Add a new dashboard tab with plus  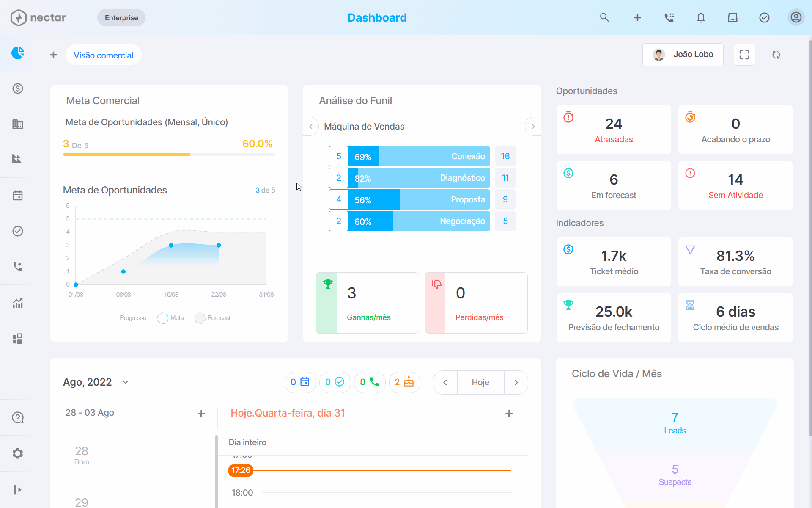(x=53, y=55)
